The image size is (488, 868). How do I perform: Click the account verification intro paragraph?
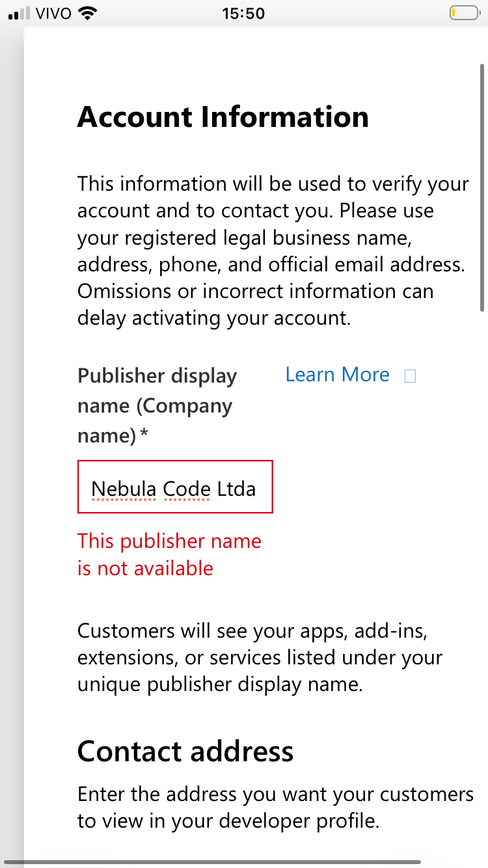273,251
